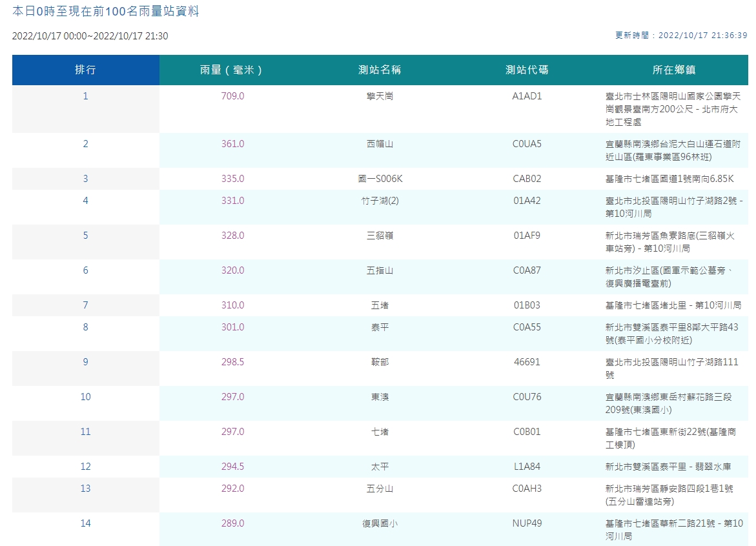
Task: Click station code CAB02
Action: (527, 179)
